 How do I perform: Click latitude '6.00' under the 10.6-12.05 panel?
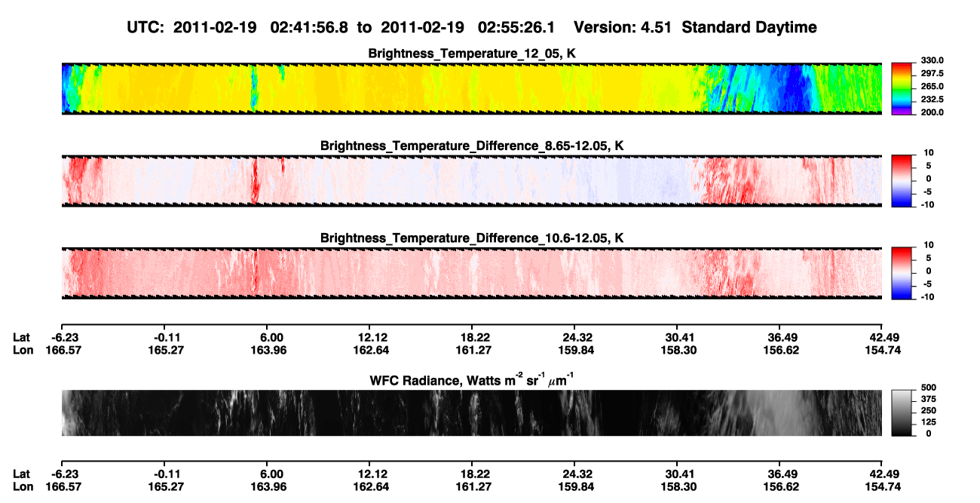[271, 337]
